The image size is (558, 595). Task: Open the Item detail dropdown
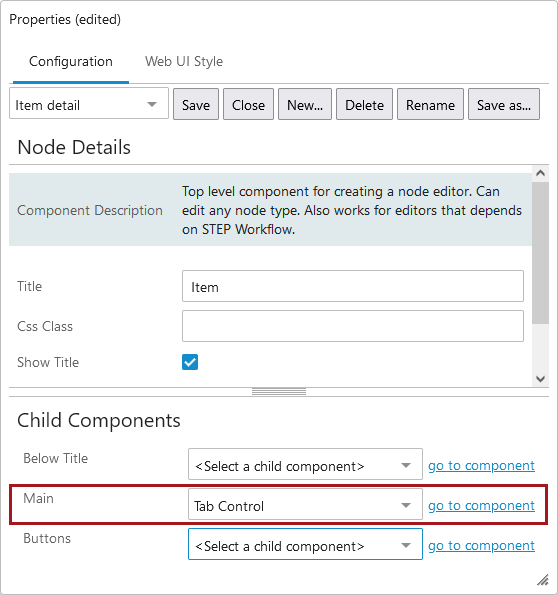click(x=89, y=104)
